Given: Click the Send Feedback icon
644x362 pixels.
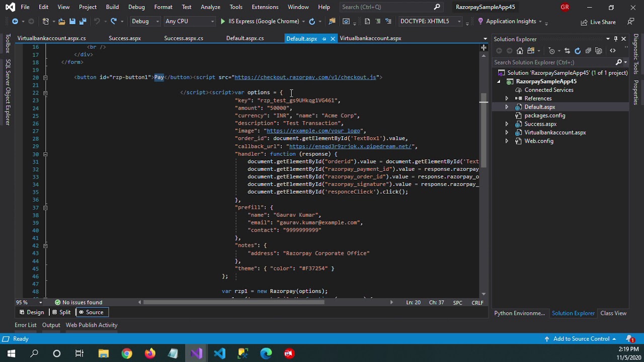Looking at the screenshot, I should 631,22.
